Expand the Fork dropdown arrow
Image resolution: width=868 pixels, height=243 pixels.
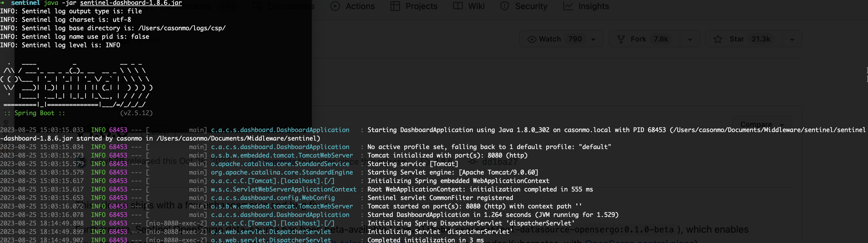(x=690, y=39)
